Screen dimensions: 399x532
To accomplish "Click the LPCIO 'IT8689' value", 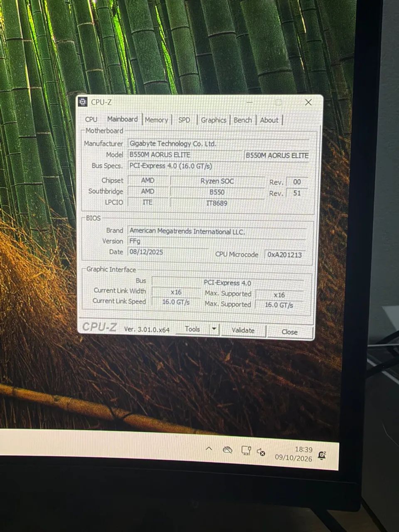I will [217, 203].
